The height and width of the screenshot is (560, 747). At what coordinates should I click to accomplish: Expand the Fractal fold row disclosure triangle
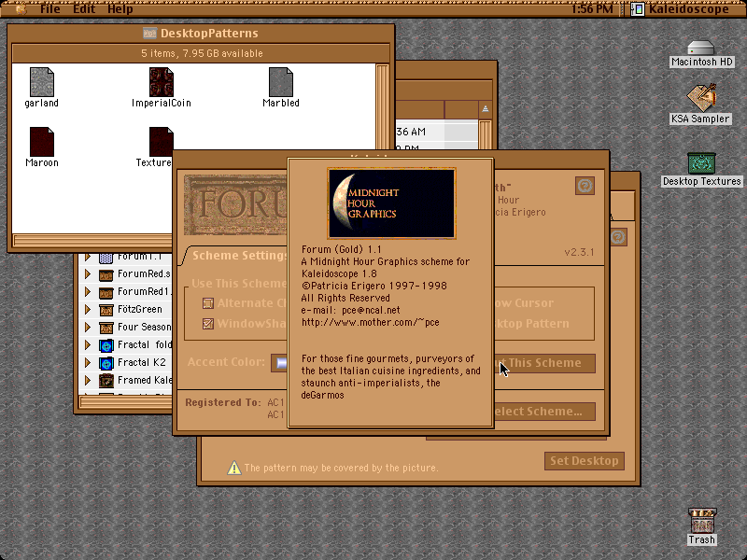tap(88, 344)
